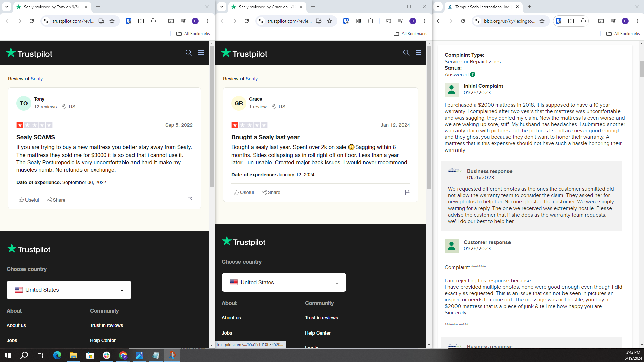644x362 pixels.
Task: Click address bar in BBB window
Action: pyautogui.click(x=509, y=21)
